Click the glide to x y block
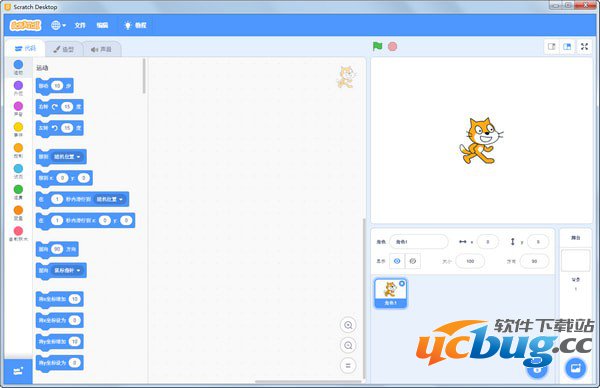 pos(85,221)
